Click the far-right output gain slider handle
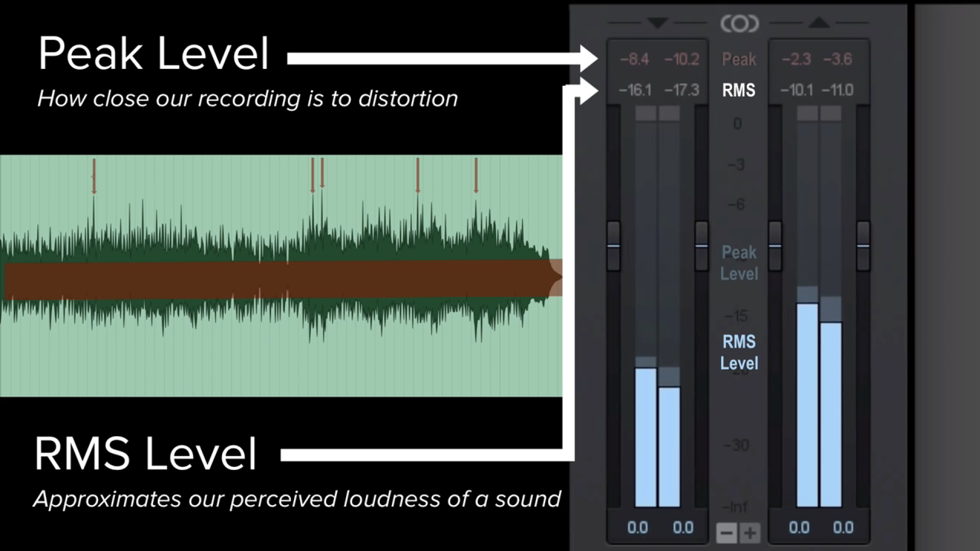This screenshot has height=551, width=980. 863,246
